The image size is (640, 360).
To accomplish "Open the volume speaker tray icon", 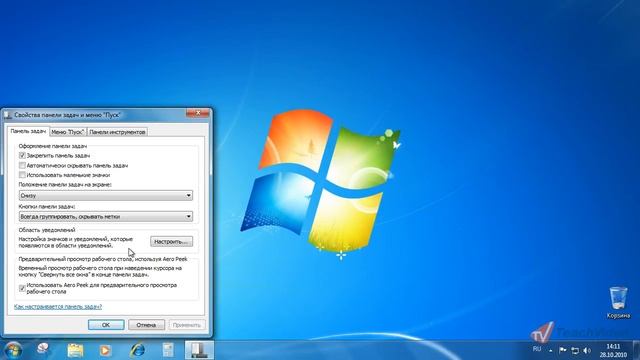I will tap(587, 350).
